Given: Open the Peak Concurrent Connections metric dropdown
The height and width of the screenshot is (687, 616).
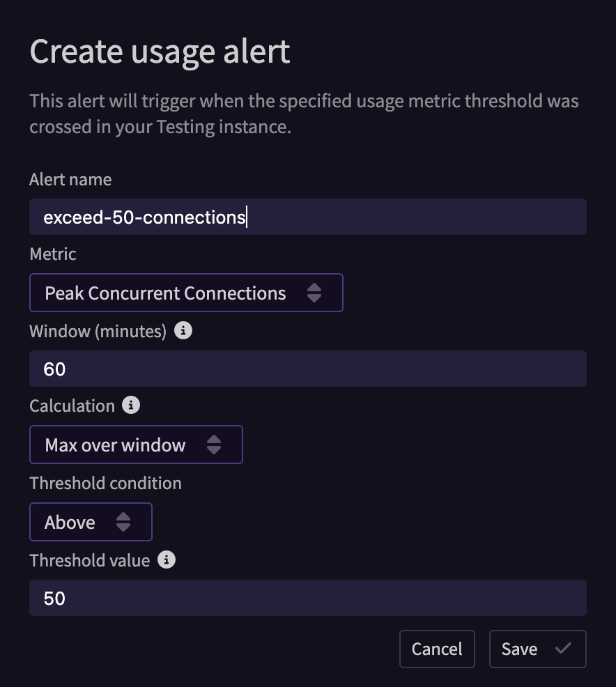Looking at the screenshot, I should [x=186, y=293].
